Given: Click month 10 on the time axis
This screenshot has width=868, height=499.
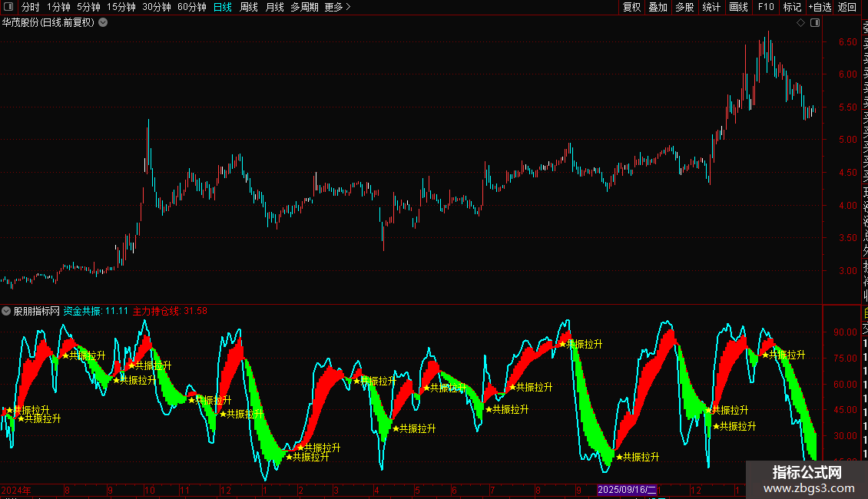Looking at the screenshot, I should (150, 490).
